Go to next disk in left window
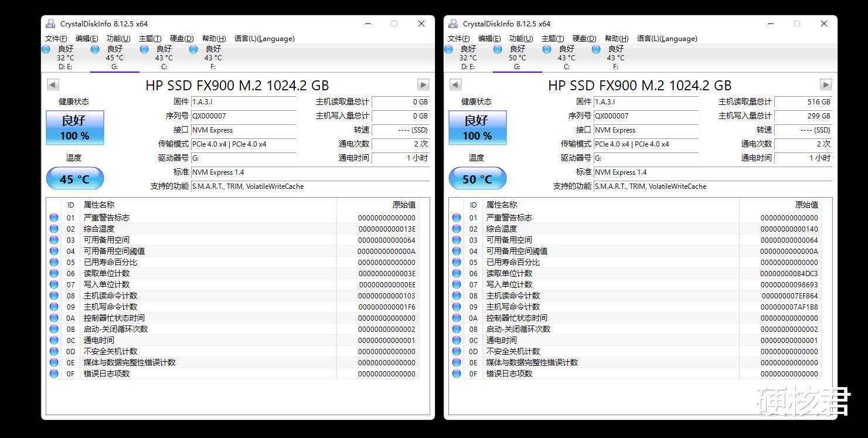The width and height of the screenshot is (868, 438). [x=423, y=85]
